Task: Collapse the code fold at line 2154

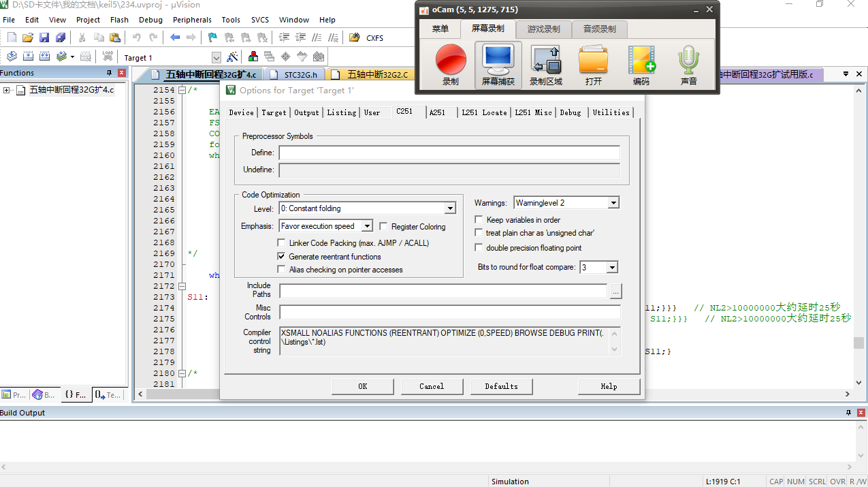Action: pyautogui.click(x=182, y=90)
